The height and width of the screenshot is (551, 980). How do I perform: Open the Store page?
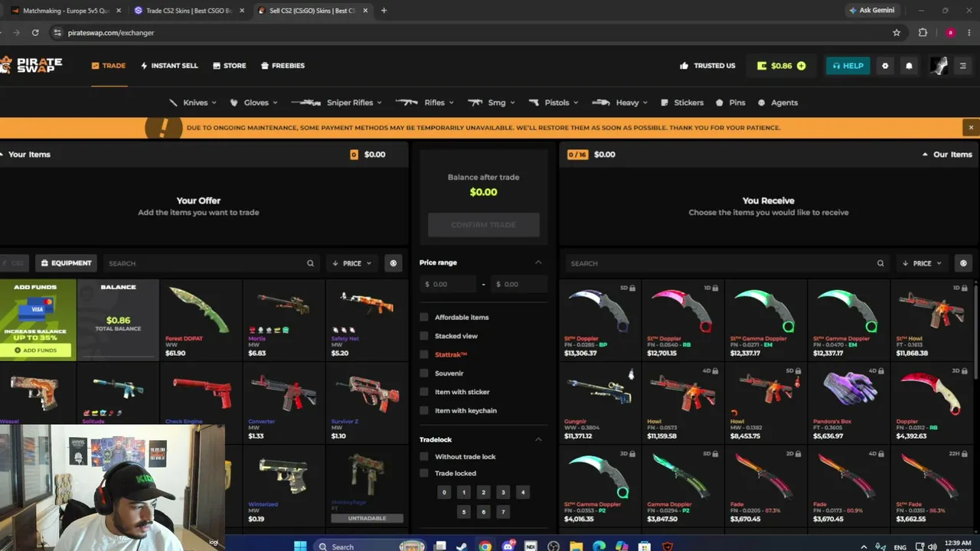tap(230, 66)
